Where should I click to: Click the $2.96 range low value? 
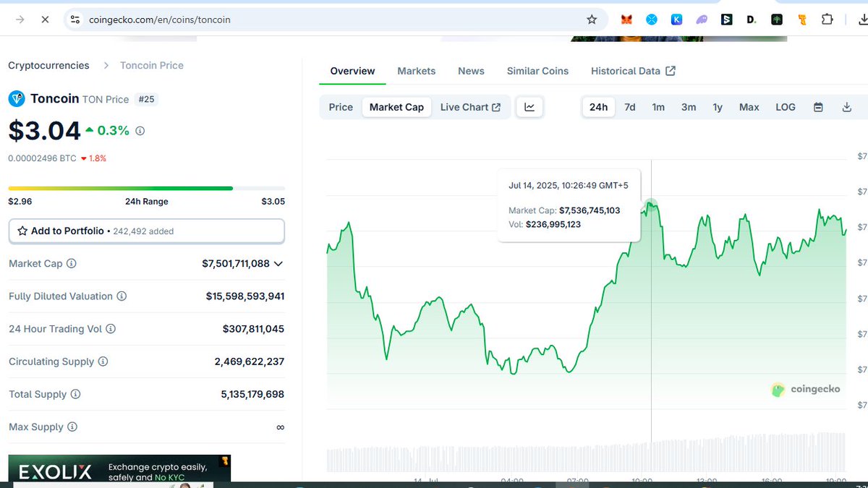[x=20, y=202]
